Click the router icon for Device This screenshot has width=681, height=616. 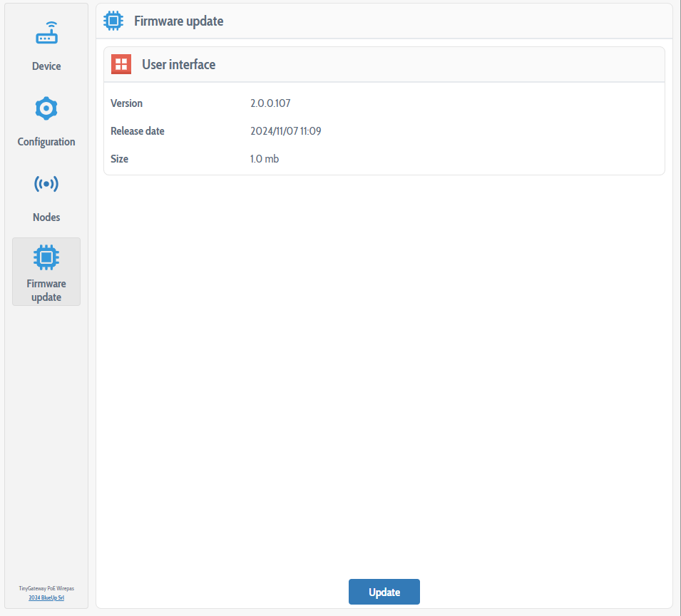point(46,34)
